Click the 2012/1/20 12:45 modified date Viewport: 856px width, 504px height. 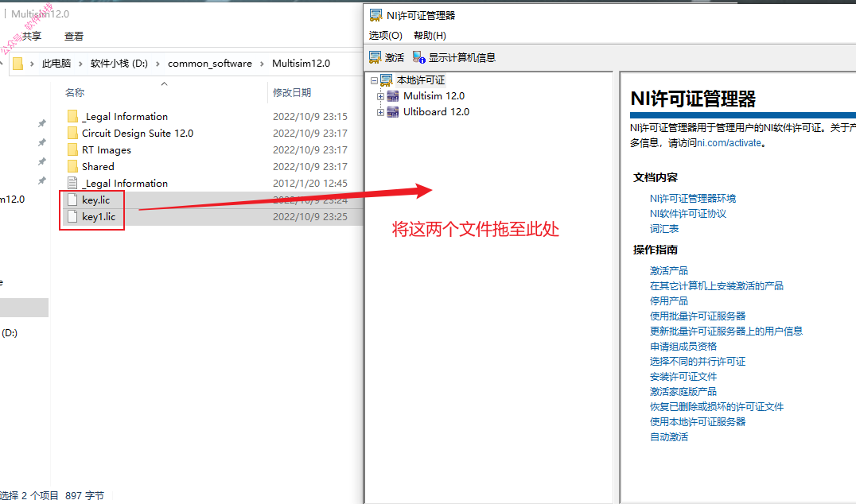click(x=310, y=184)
